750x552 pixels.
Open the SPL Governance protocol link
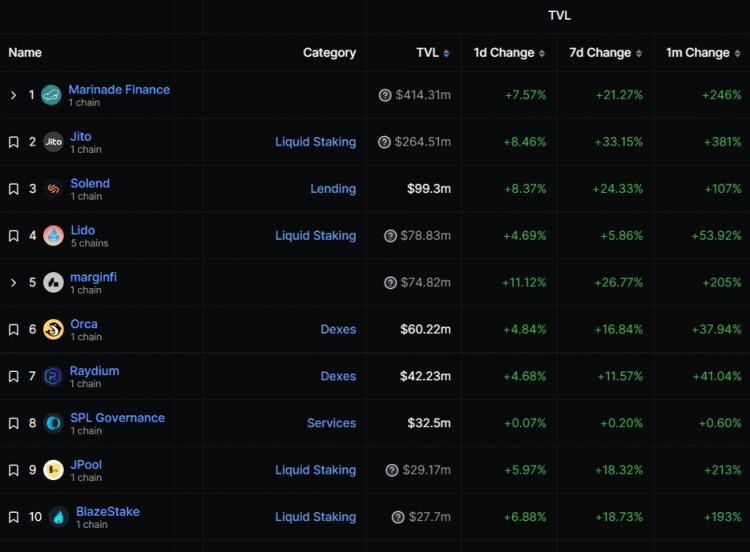coord(117,418)
